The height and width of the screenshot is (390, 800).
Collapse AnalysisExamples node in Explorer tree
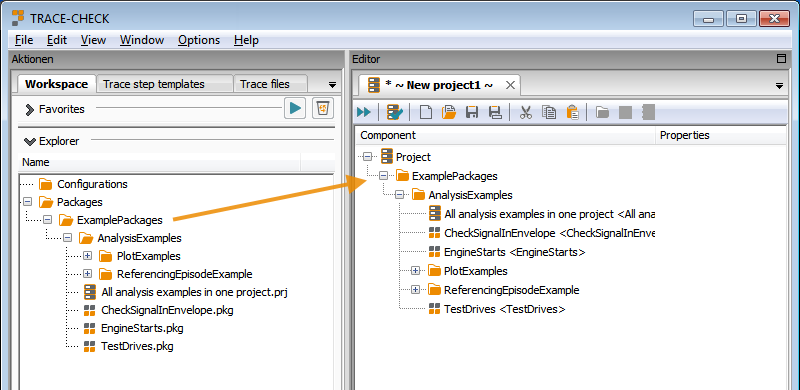(67, 238)
